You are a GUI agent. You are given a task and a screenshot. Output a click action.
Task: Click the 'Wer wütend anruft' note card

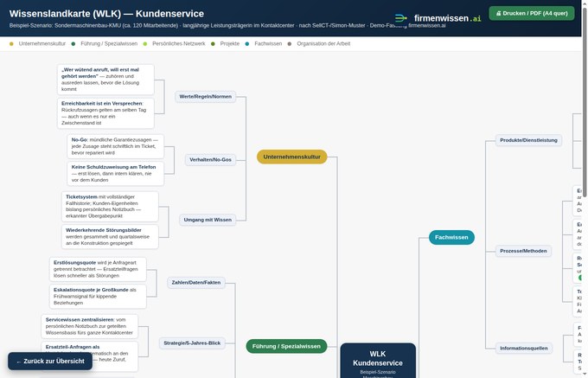105,80
